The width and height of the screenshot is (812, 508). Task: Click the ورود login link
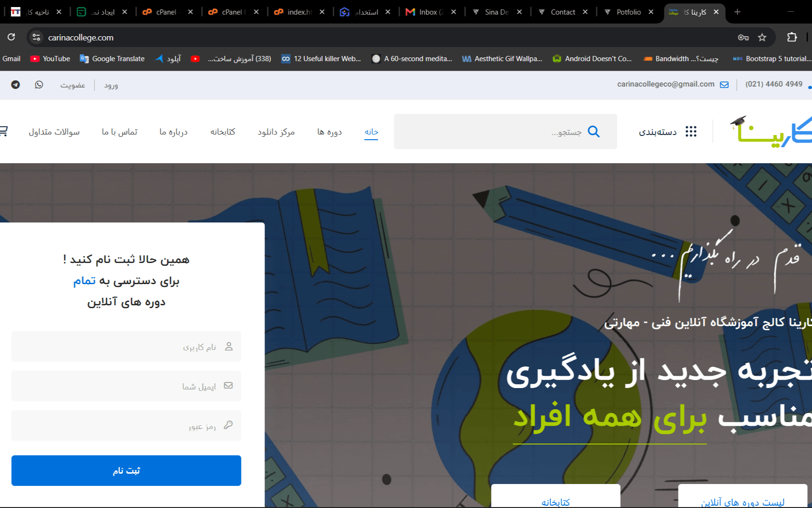111,85
